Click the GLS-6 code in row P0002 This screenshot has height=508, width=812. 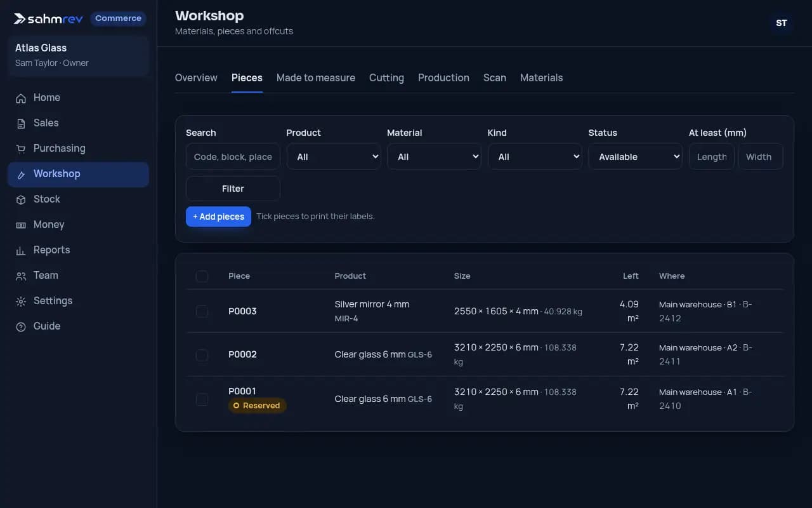(420, 355)
